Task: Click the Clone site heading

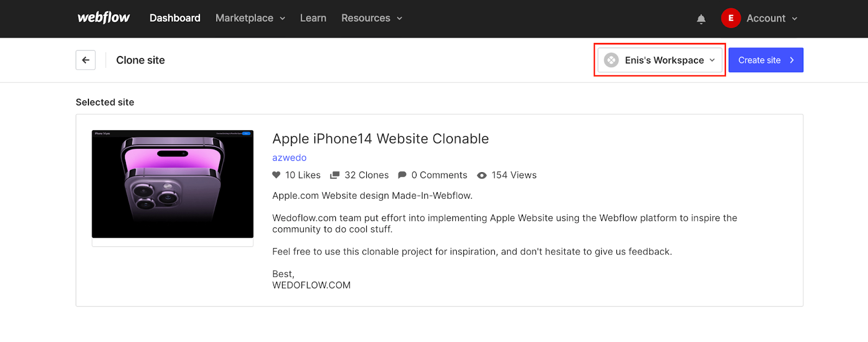Action: (141, 60)
